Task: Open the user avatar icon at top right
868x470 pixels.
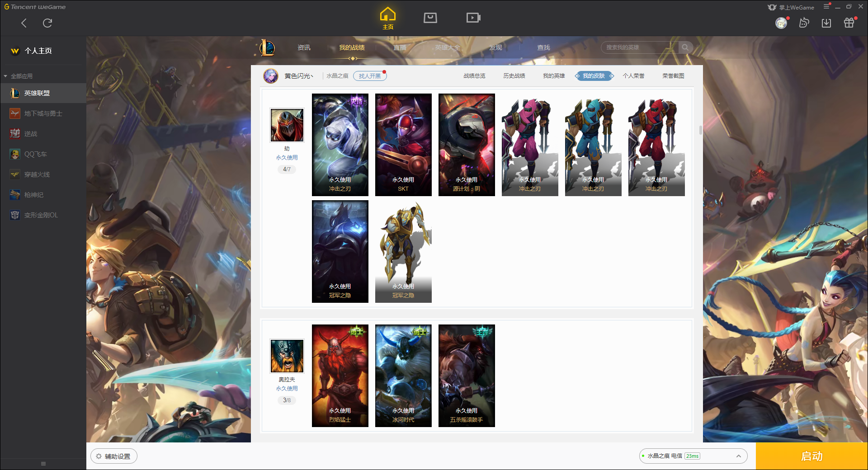Action: (781, 23)
